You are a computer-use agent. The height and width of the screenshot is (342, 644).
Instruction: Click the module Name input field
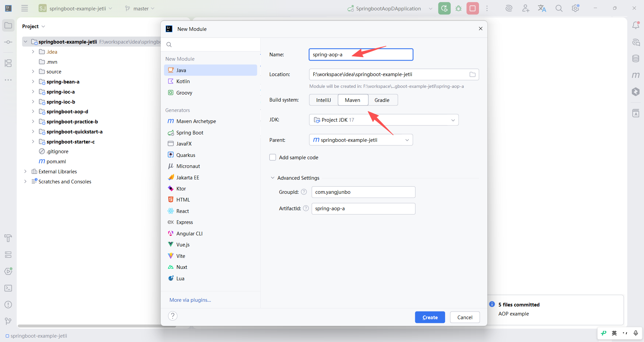tap(361, 55)
